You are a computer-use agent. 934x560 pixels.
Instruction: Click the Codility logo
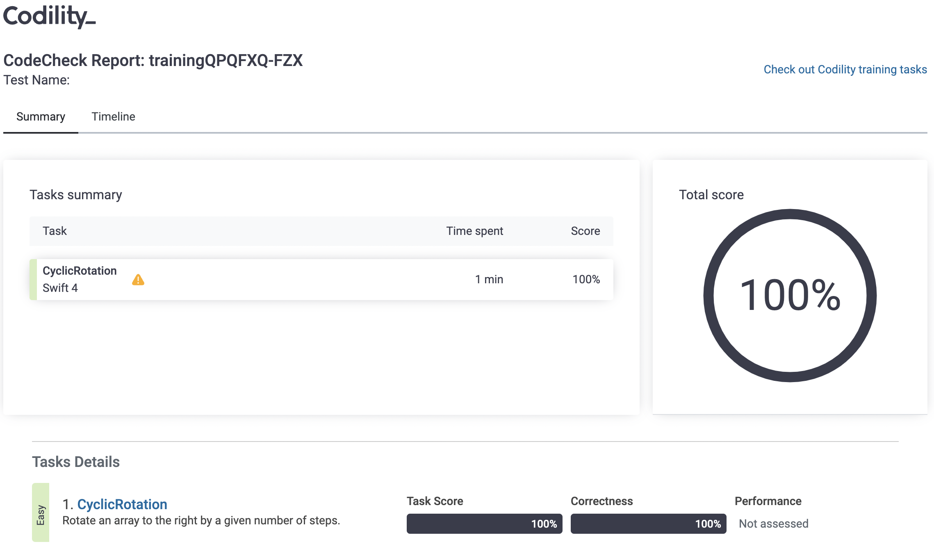[49, 16]
